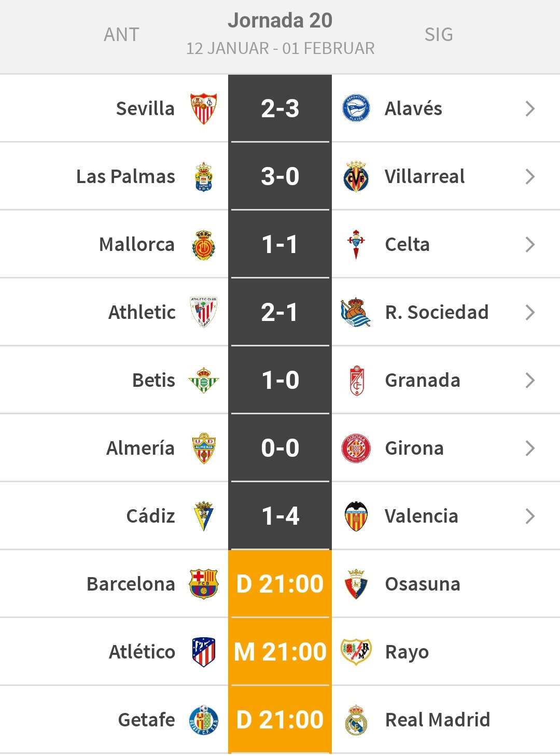560x756 pixels.
Task: Open the Almería 0-0 score box
Action: pos(280,448)
